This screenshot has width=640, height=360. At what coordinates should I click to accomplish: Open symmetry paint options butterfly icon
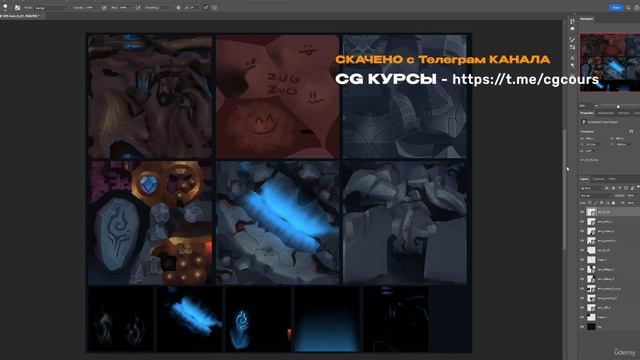point(214,8)
